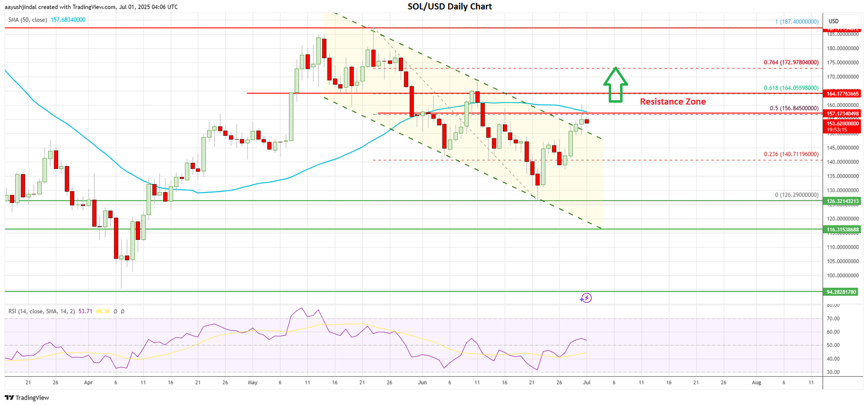
Task: Click the Resistance Zone text label
Action: point(673,101)
